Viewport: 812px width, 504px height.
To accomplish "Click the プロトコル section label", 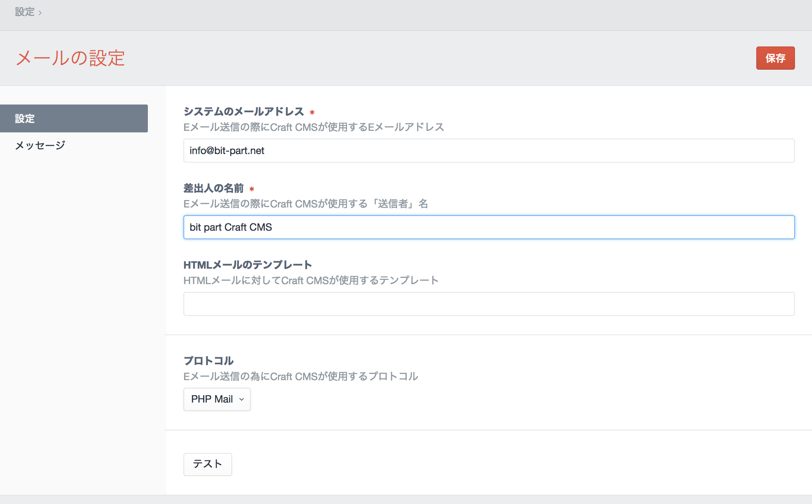I will 208,361.
